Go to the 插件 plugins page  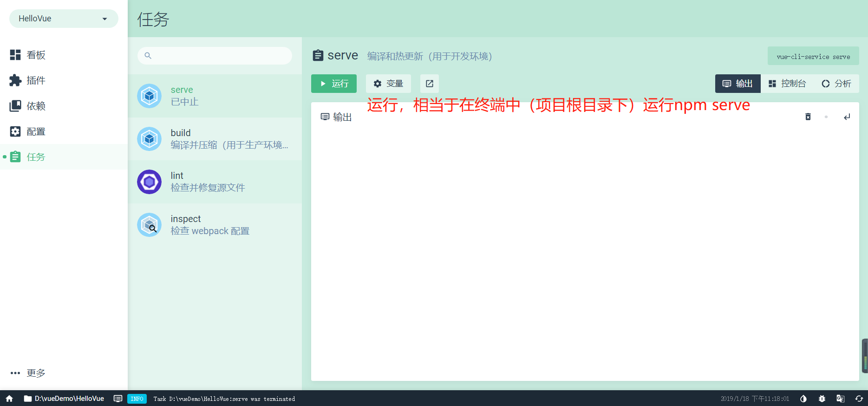click(x=64, y=80)
